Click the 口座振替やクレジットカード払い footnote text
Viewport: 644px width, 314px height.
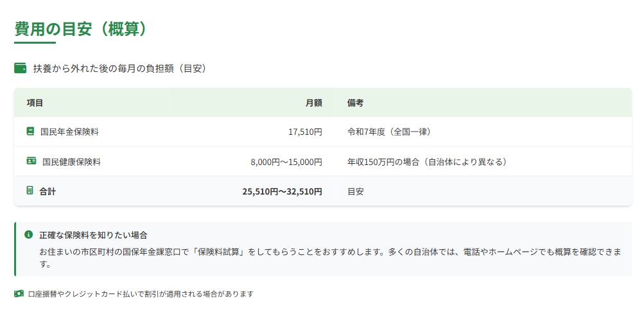(x=141, y=294)
